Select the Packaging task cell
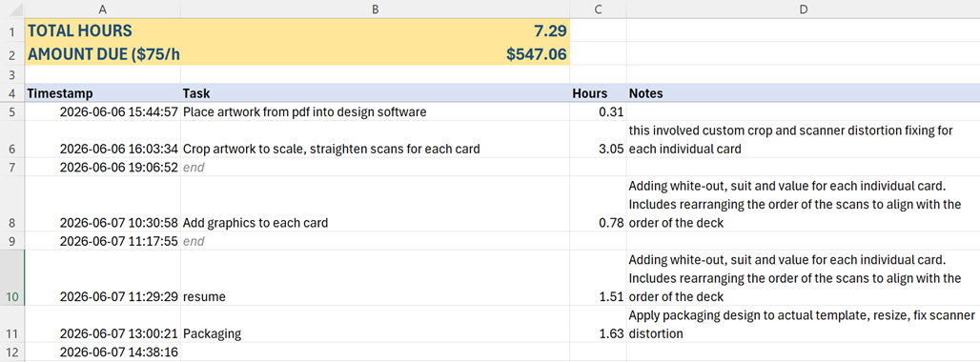Viewport: 980px width, 362px height. click(x=375, y=324)
